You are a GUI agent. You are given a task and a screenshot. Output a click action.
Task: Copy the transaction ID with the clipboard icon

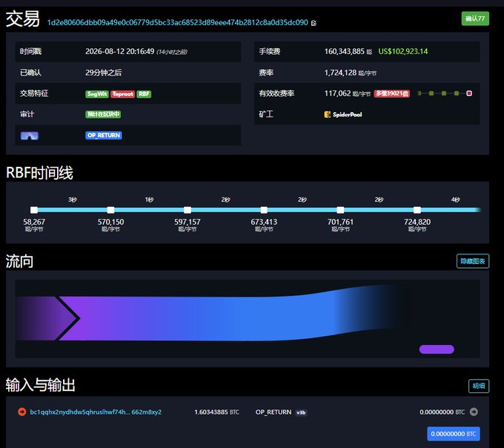point(314,23)
